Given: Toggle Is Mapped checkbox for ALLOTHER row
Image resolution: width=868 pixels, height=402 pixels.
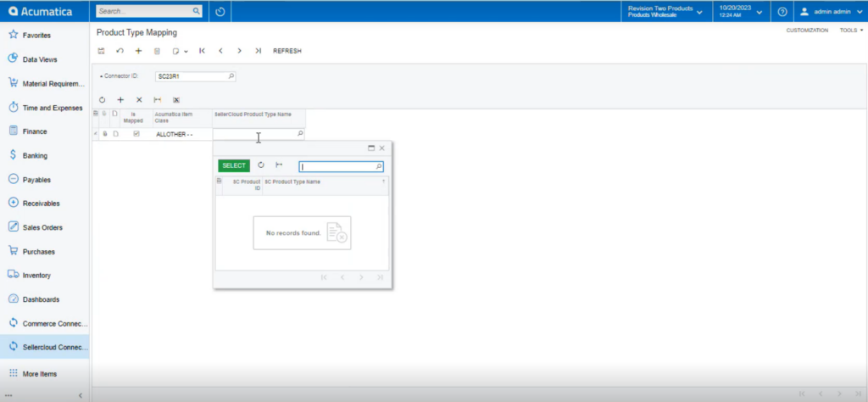Looking at the screenshot, I should pos(136,134).
